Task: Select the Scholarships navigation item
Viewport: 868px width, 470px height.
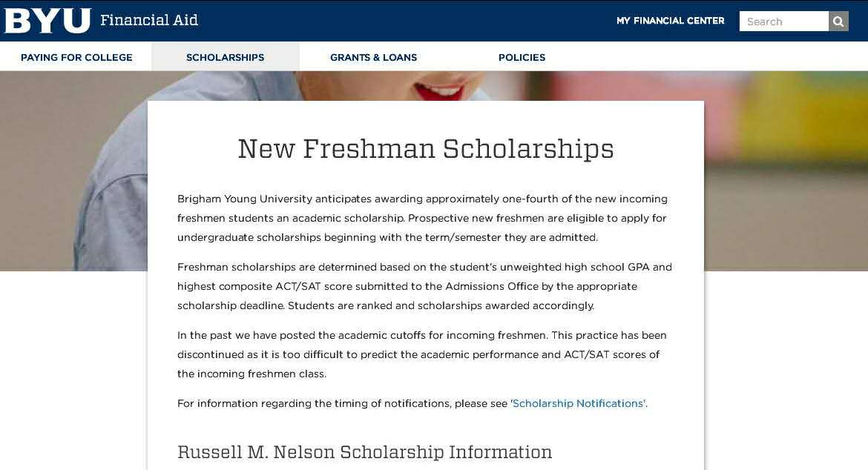Action: coord(225,57)
